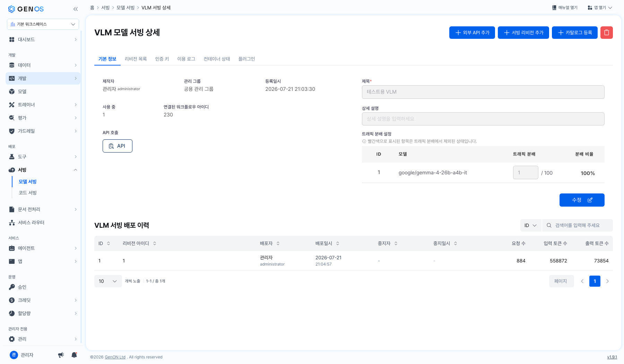Click the 도구 flask icon

[x=12, y=157]
